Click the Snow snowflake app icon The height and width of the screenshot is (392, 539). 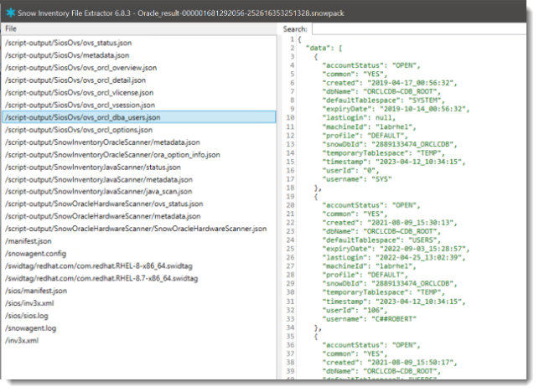10,13
